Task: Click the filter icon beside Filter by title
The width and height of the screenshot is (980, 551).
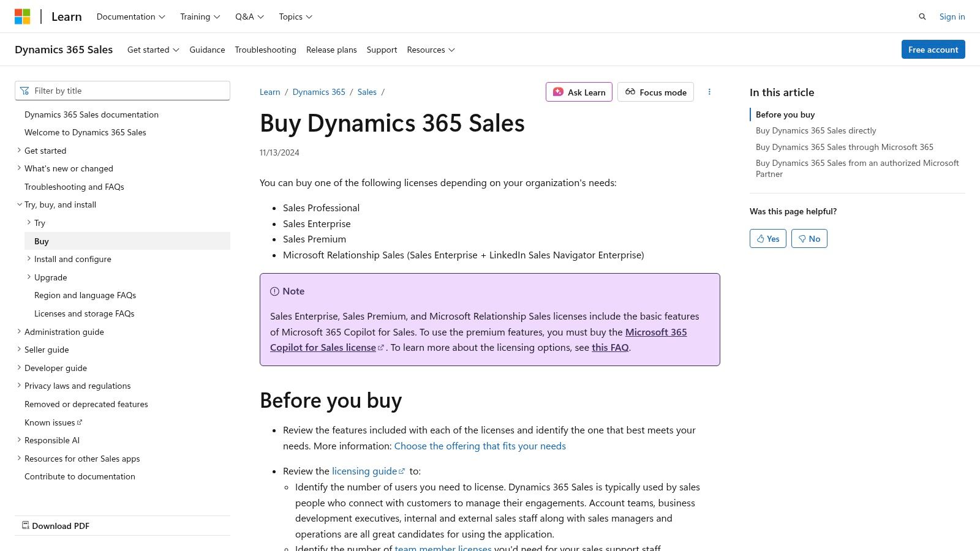Action: click(x=24, y=91)
